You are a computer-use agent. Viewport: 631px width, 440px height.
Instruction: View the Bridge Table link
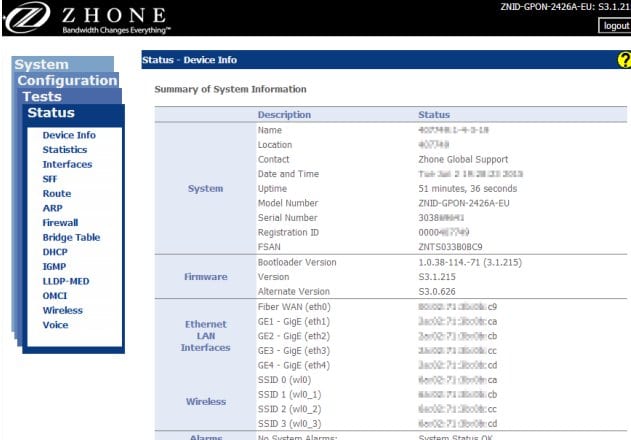click(71, 238)
